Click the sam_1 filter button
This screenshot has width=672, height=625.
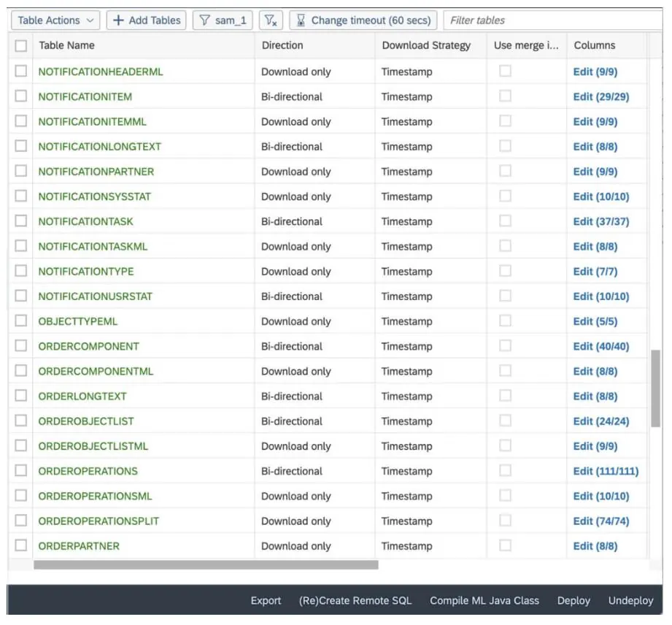(223, 20)
